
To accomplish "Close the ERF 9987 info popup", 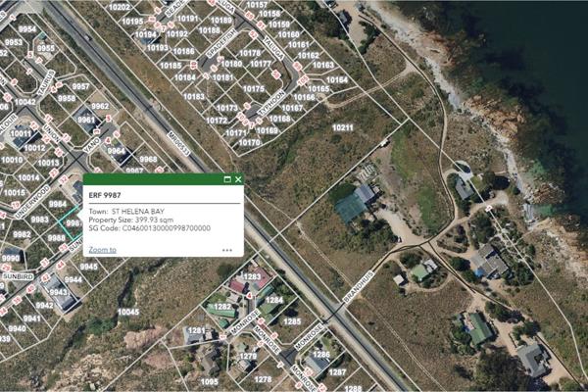I will click(238, 179).
